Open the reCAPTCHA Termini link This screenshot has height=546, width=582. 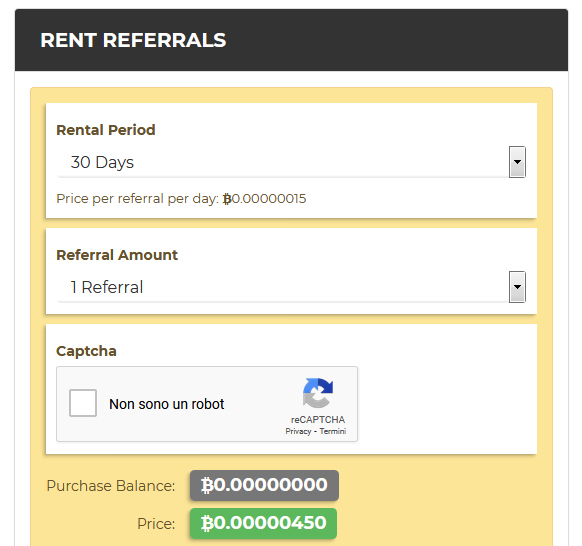tap(333, 431)
